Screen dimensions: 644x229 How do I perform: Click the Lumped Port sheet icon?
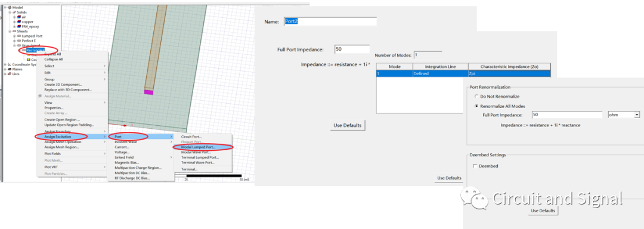coord(19,36)
